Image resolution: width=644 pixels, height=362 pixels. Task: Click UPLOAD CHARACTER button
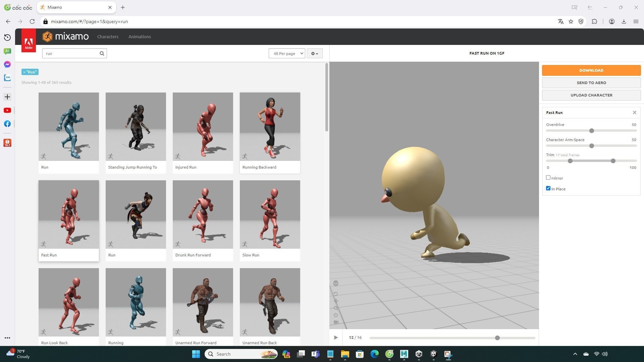(x=591, y=95)
